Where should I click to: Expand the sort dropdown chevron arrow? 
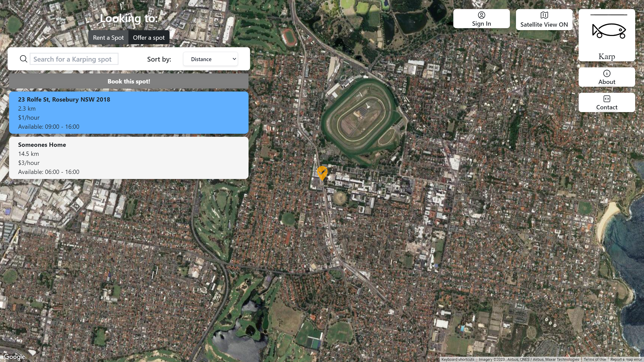point(234,59)
